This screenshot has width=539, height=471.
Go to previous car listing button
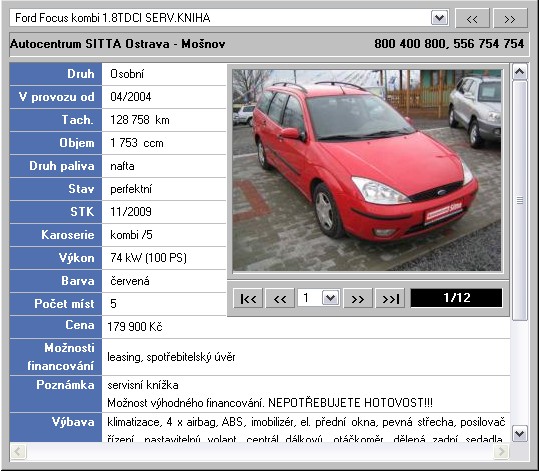[x=472, y=18]
